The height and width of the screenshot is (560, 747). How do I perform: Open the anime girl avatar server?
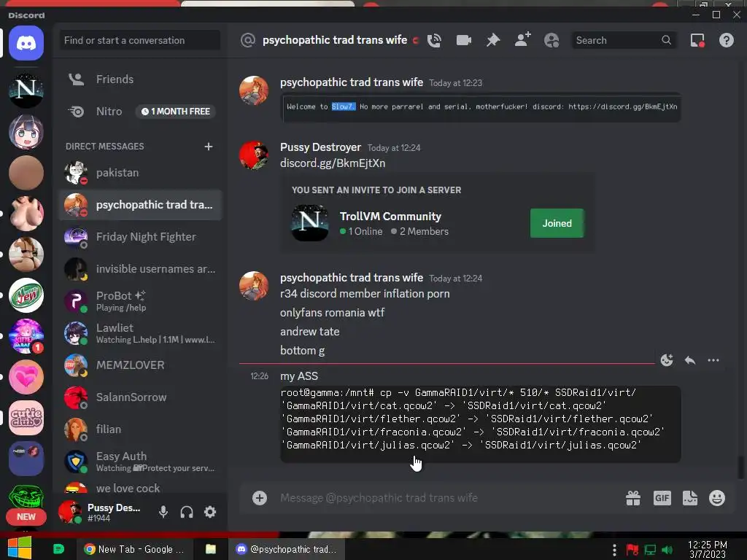pyautogui.click(x=26, y=131)
